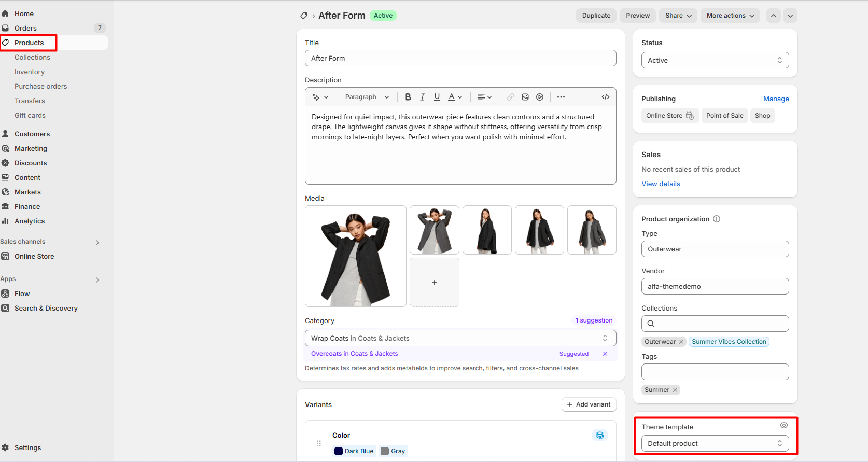The width and height of the screenshot is (868, 462).
Task: Click the Bold formatting icon
Action: [408, 97]
